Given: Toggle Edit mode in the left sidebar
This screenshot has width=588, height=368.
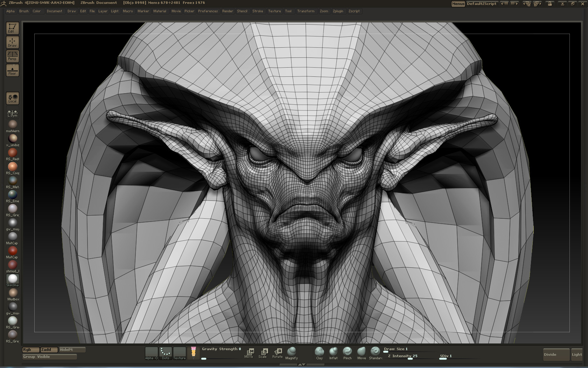Looking at the screenshot, I should click(x=12, y=28).
